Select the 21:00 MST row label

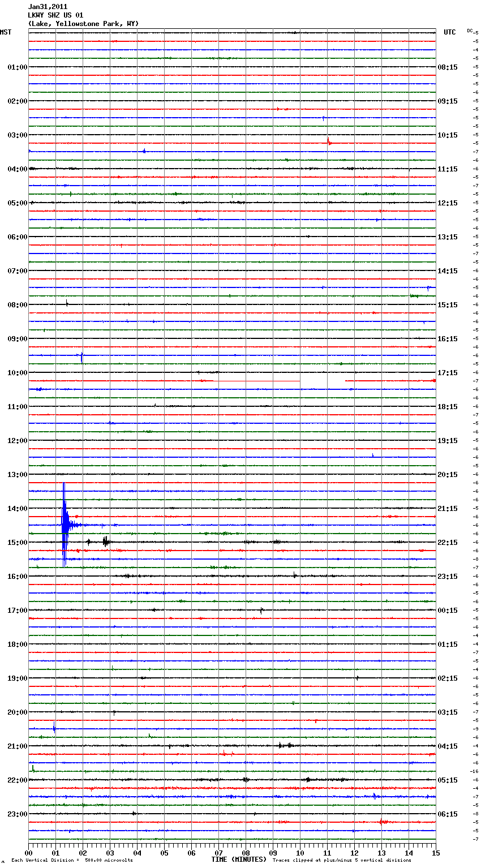pyautogui.click(x=18, y=746)
